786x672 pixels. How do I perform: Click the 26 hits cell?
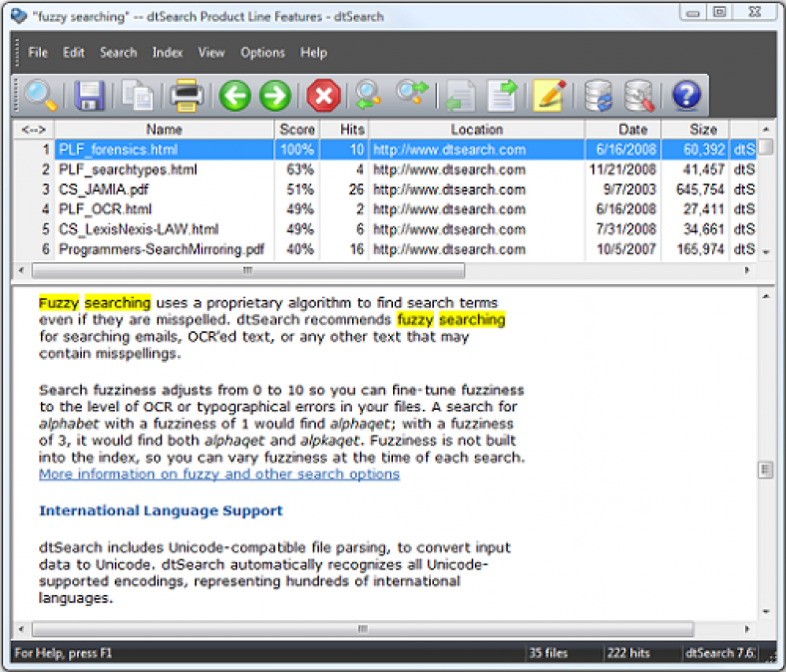tap(356, 189)
